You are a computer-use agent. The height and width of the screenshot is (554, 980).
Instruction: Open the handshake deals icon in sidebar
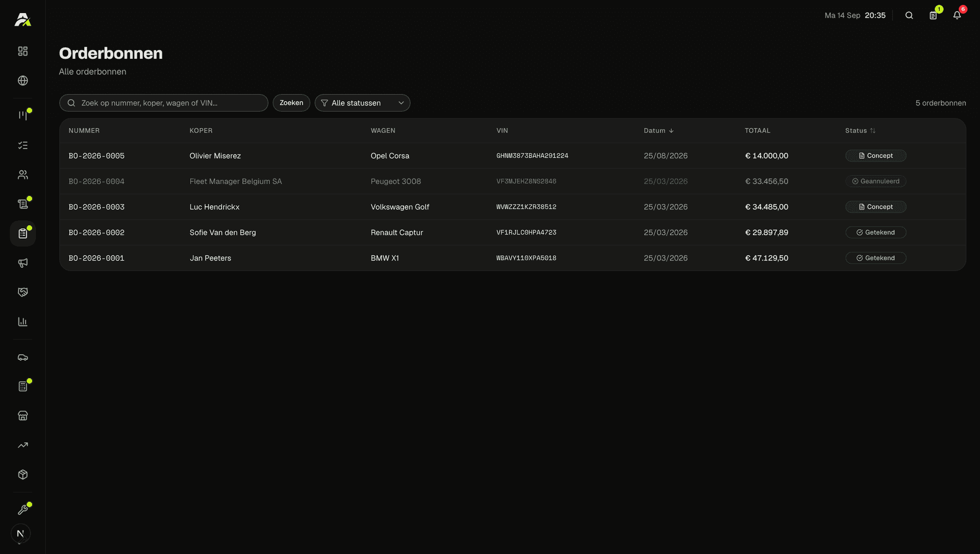(x=23, y=292)
